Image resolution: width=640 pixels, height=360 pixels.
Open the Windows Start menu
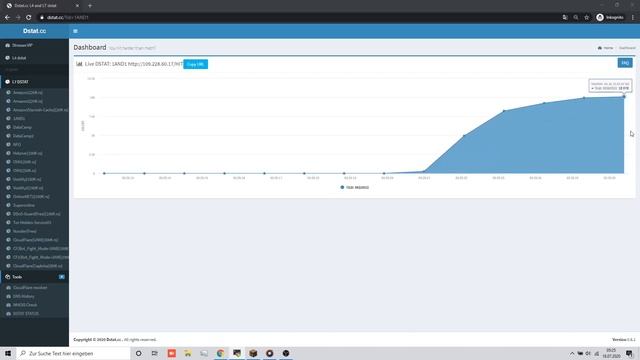8,353
